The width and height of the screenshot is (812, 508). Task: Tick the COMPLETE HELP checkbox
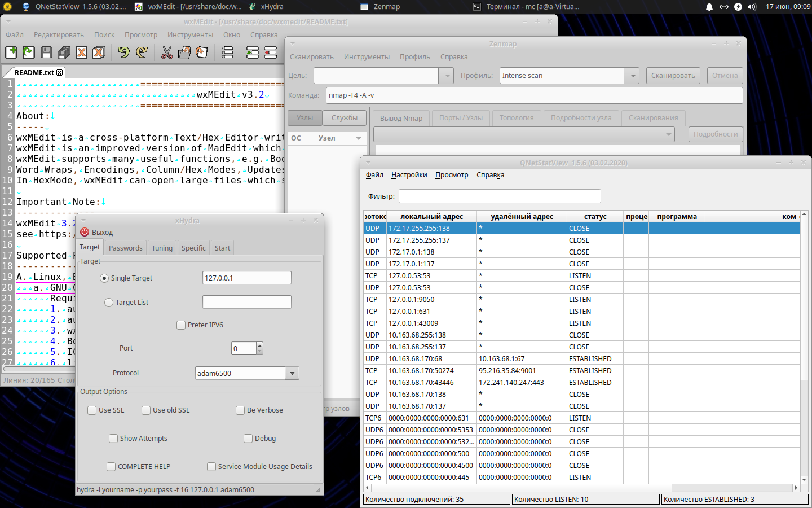tap(111, 467)
